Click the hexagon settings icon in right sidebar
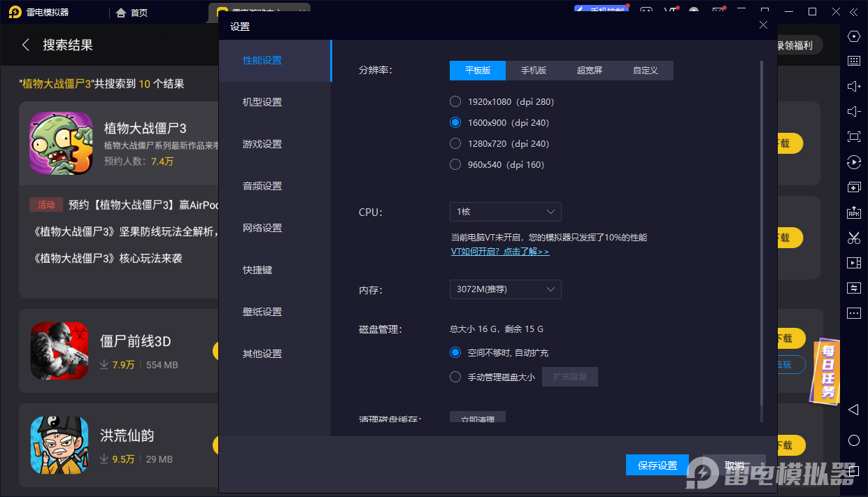The height and width of the screenshot is (497, 868). tap(853, 36)
